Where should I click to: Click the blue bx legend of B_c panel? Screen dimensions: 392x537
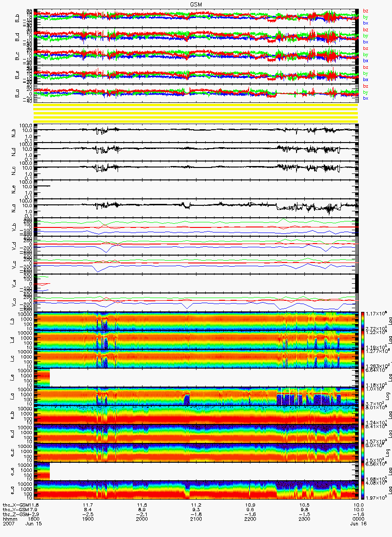pos(366,60)
